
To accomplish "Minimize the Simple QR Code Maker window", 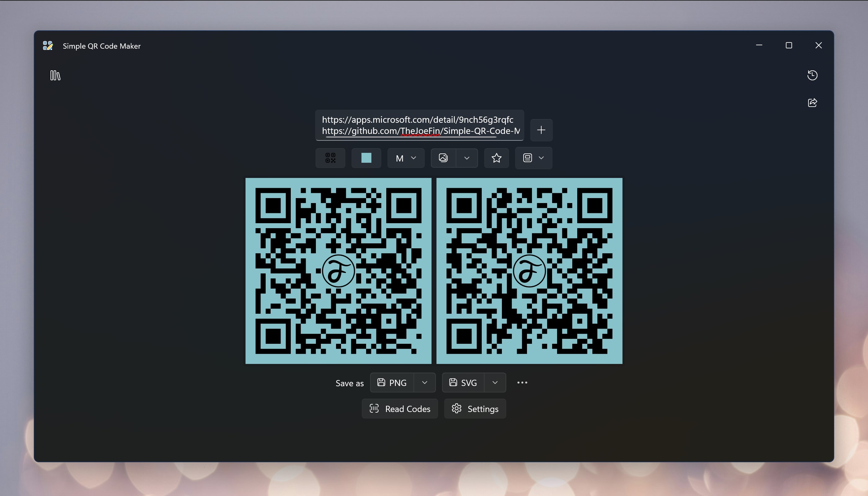I will (759, 45).
